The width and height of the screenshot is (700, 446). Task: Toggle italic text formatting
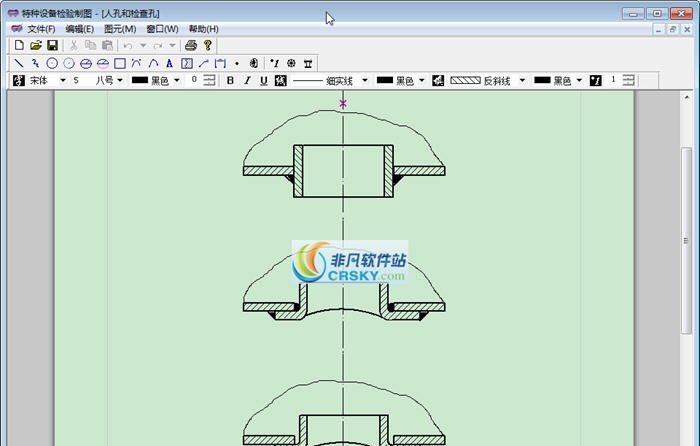[247, 80]
